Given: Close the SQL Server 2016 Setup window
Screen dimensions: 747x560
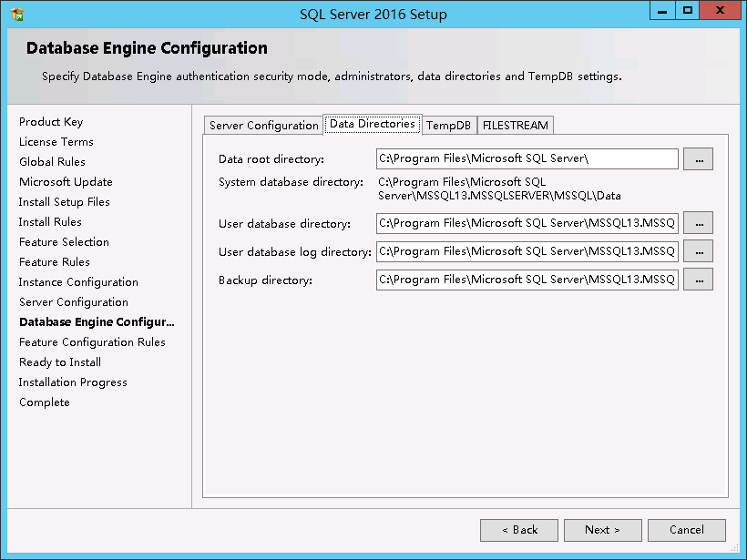Looking at the screenshot, I should click(x=720, y=11).
